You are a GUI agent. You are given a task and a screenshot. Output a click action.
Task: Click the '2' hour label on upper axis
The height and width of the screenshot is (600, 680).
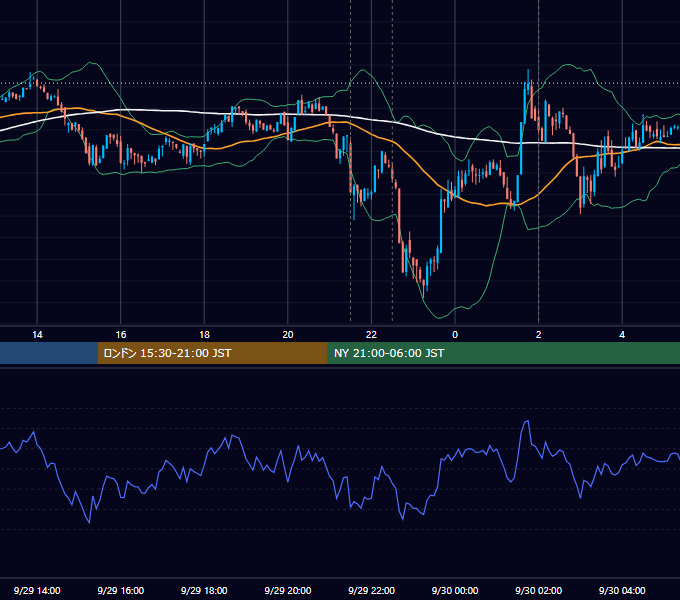tap(539, 335)
